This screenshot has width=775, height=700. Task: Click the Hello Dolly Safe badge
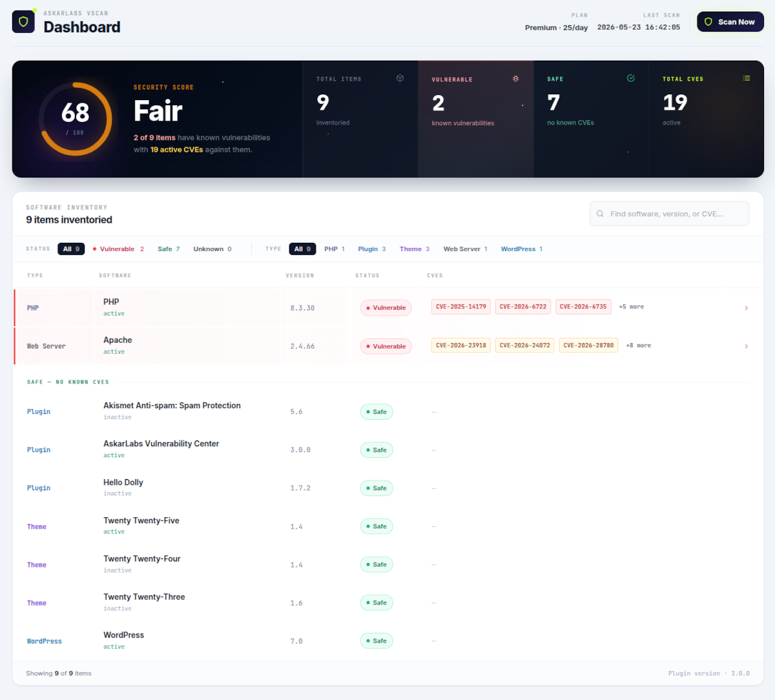(377, 488)
